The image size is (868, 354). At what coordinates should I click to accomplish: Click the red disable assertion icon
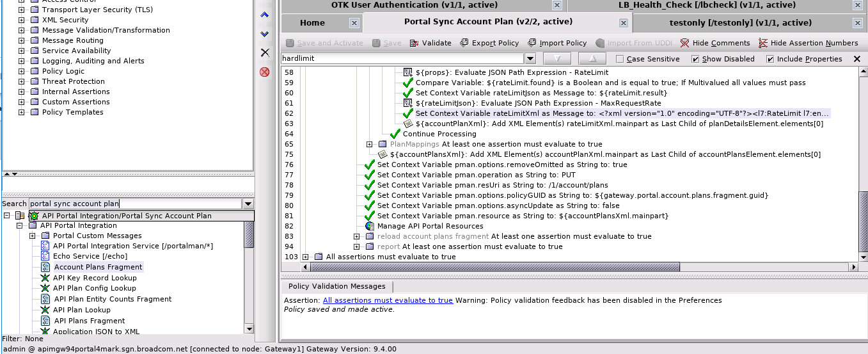(265, 72)
